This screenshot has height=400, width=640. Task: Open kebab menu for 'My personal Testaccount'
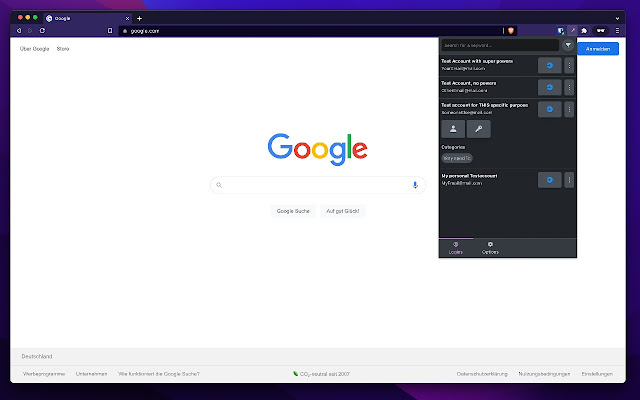click(x=569, y=180)
